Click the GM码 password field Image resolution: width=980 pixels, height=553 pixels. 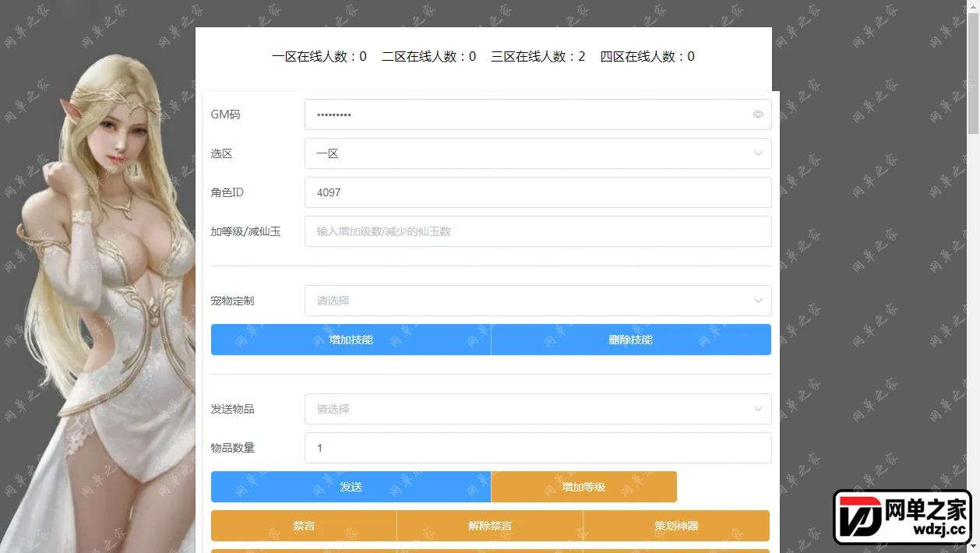point(538,114)
